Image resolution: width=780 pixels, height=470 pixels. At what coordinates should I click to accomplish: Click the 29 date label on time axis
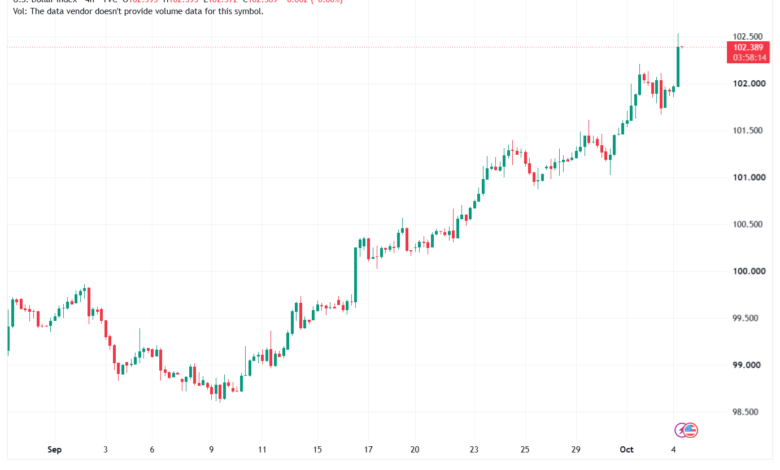tap(576, 449)
